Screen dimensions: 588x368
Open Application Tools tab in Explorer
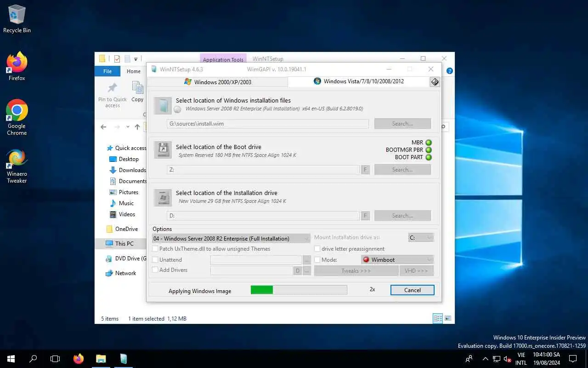click(223, 59)
